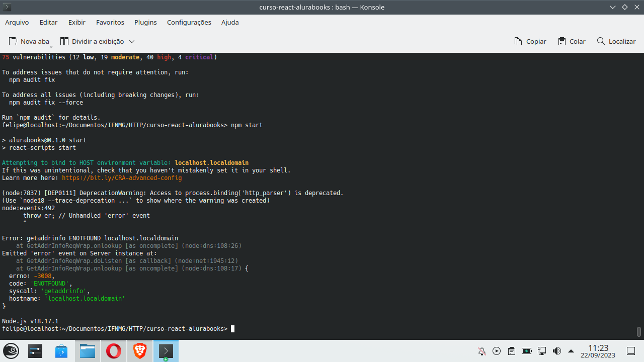The width and height of the screenshot is (644, 362).
Task: Open system settings icon in taskbar
Action: pos(35,351)
